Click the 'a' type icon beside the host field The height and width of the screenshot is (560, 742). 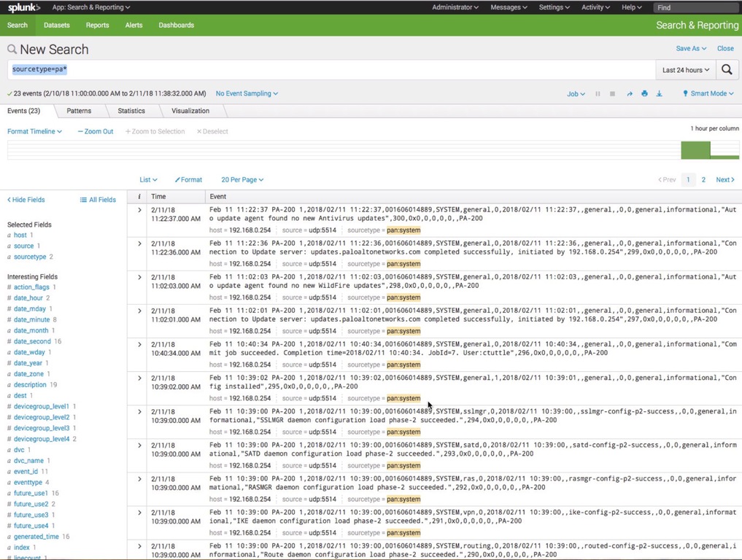coord(9,235)
